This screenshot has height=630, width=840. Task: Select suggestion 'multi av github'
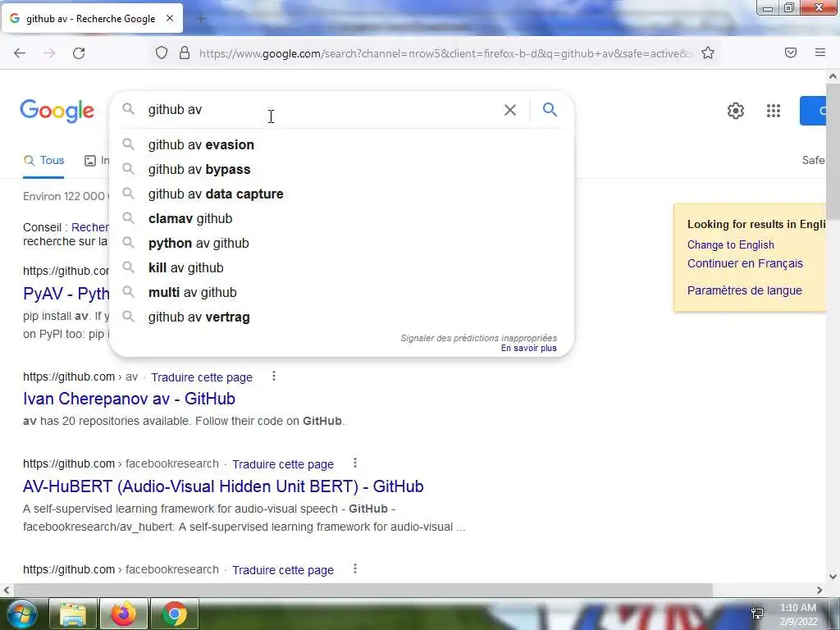pos(342,293)
